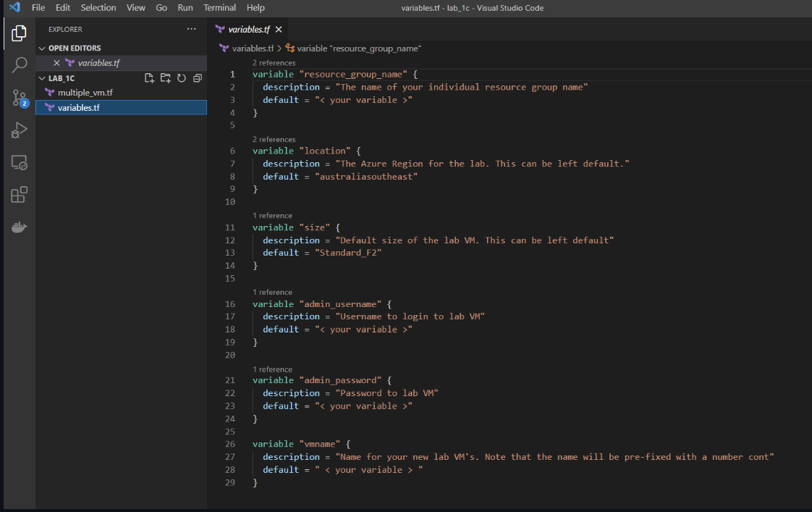Click "Username to login to lab VM" string
The height and width of the screenshot is (512, 812).
(410, 316)
